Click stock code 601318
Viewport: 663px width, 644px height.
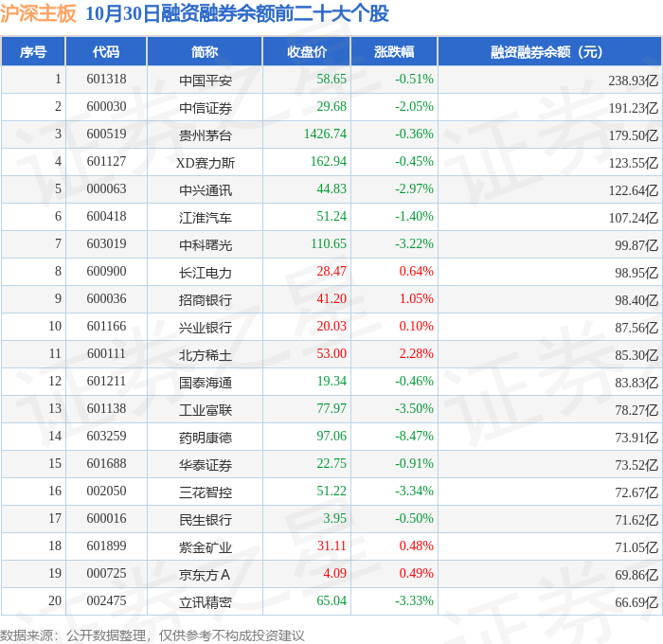coord(106,79)
